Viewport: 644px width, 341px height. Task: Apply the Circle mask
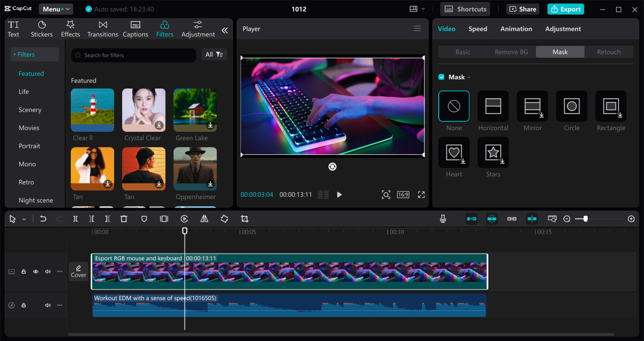pos(572,106)
